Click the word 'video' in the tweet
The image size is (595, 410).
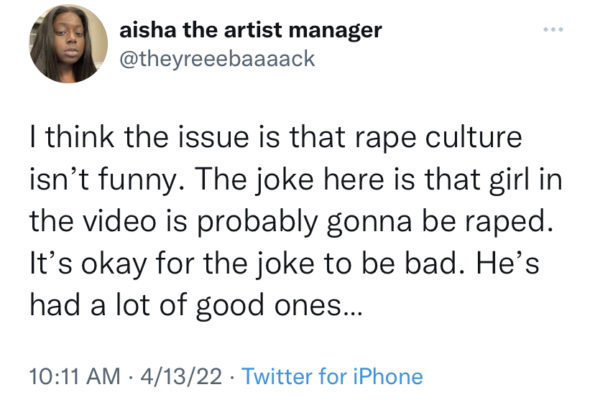(120, 221)
